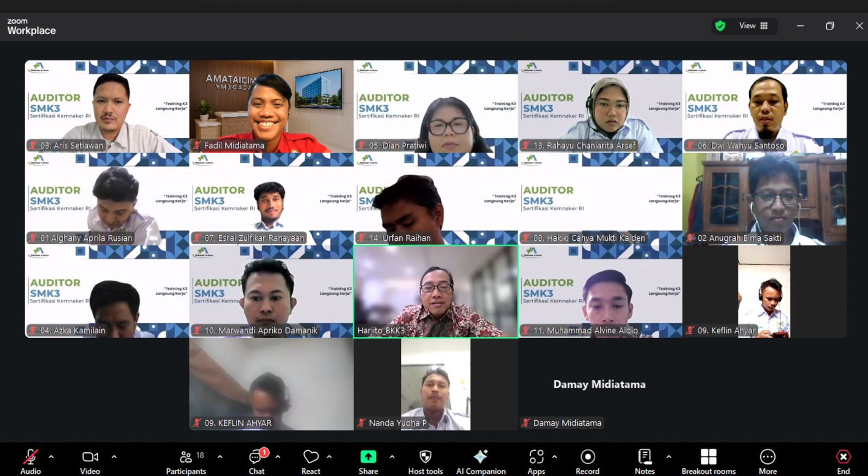This screenshot has height=476, width=868.
Task: Toggle the camera with Video button
Action: tap(90, 461)
